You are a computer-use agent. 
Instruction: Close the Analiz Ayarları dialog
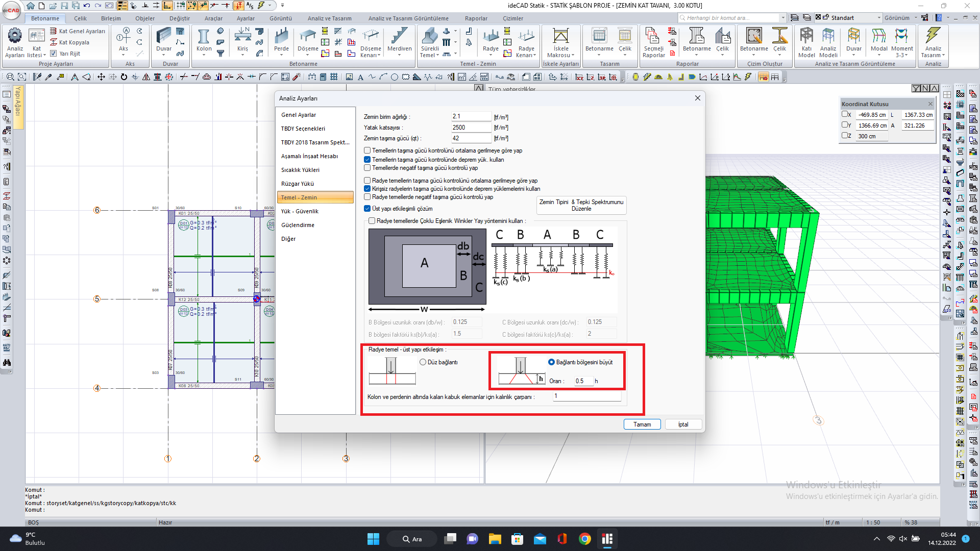coord(697,98)
